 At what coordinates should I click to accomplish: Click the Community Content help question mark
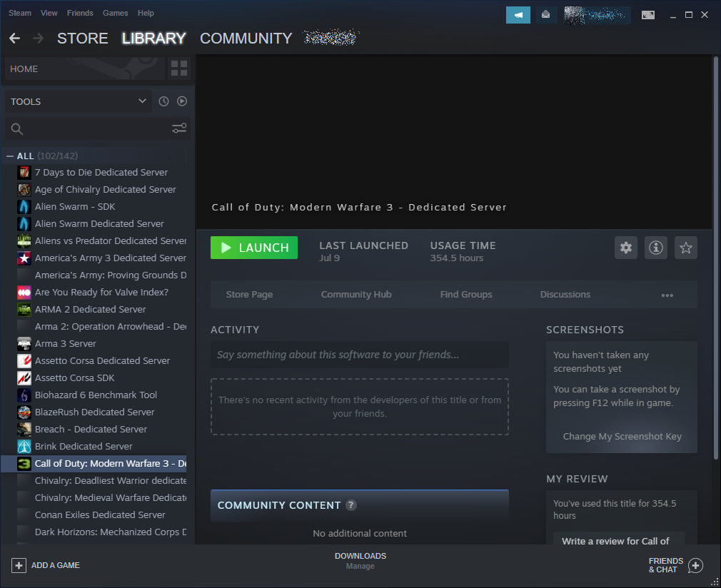coord(351,505)
